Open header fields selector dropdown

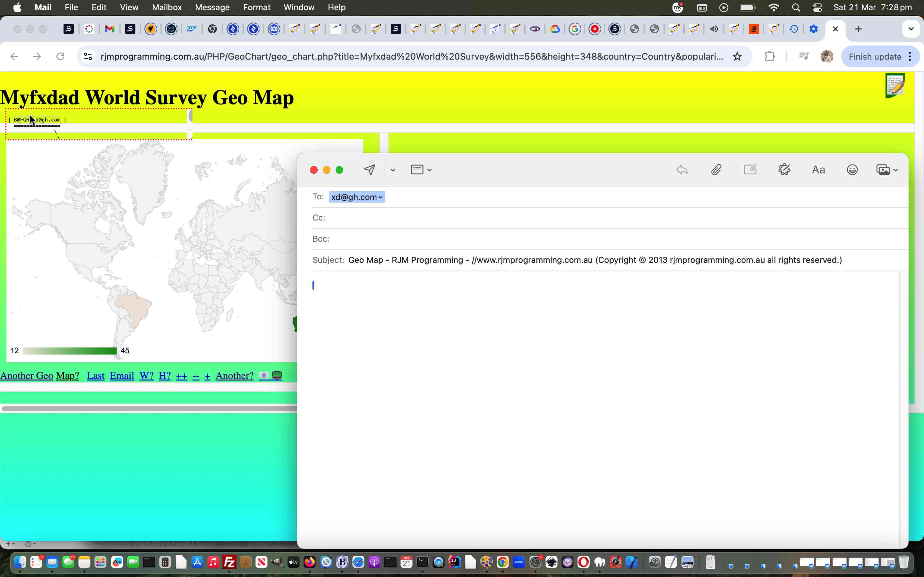click(421, 170)
